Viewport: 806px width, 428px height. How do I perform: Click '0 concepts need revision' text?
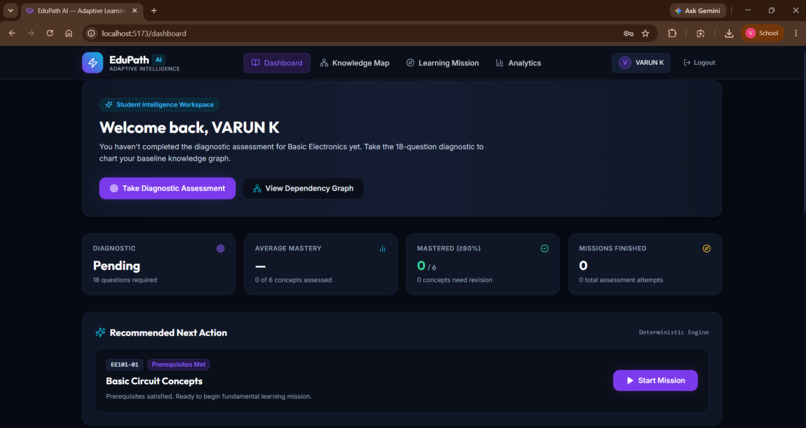point(454,280)
